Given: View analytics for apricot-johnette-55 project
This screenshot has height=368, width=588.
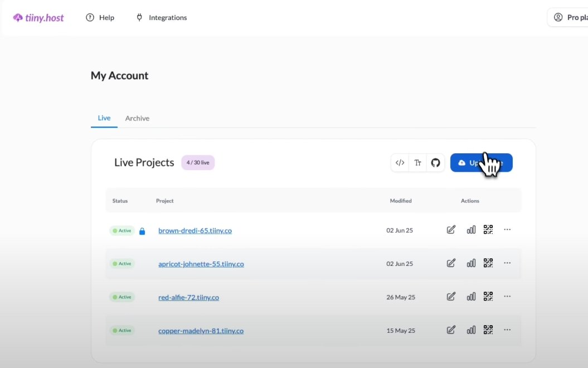Looking at the screenshot, I should tap(471, 263).
